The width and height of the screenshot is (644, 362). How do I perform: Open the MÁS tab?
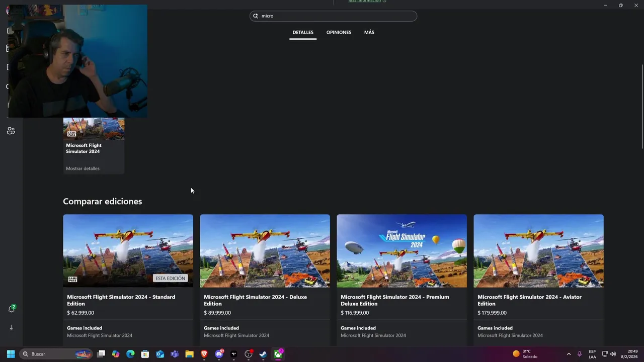click(369, 32)
